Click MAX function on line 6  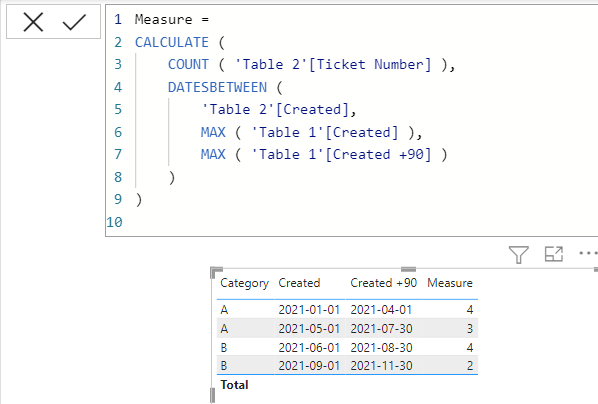pos(213,132)
